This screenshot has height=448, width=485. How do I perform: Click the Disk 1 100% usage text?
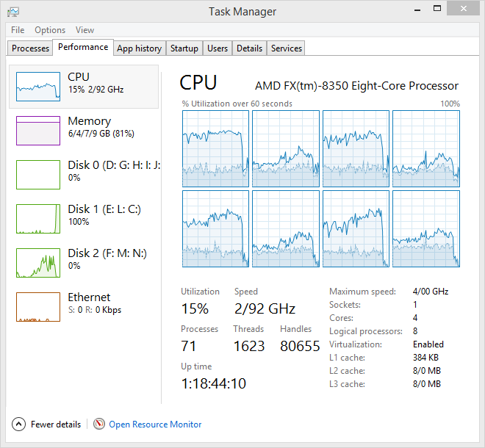79,222
